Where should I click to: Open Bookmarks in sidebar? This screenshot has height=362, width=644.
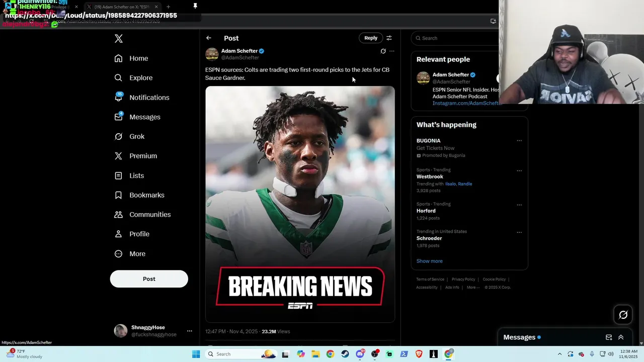(139, 195)
